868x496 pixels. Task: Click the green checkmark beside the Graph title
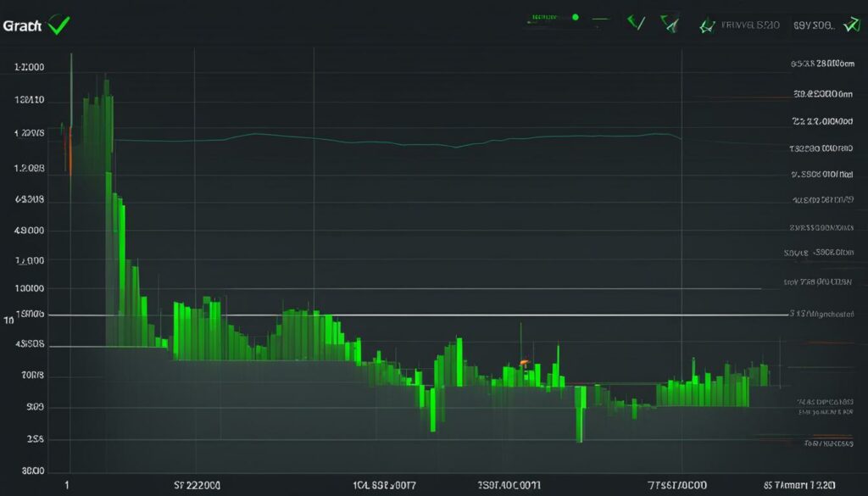click(57, 24)
